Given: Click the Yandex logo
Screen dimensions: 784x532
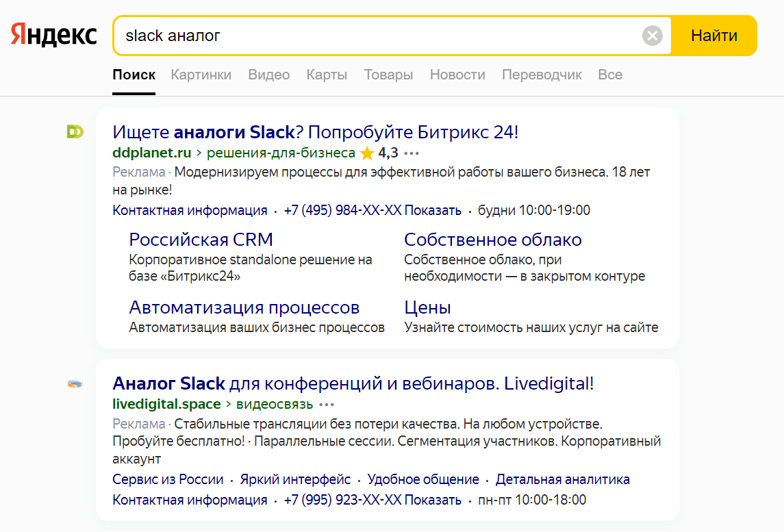Looking at the screenshot, I should pos(54,35).
